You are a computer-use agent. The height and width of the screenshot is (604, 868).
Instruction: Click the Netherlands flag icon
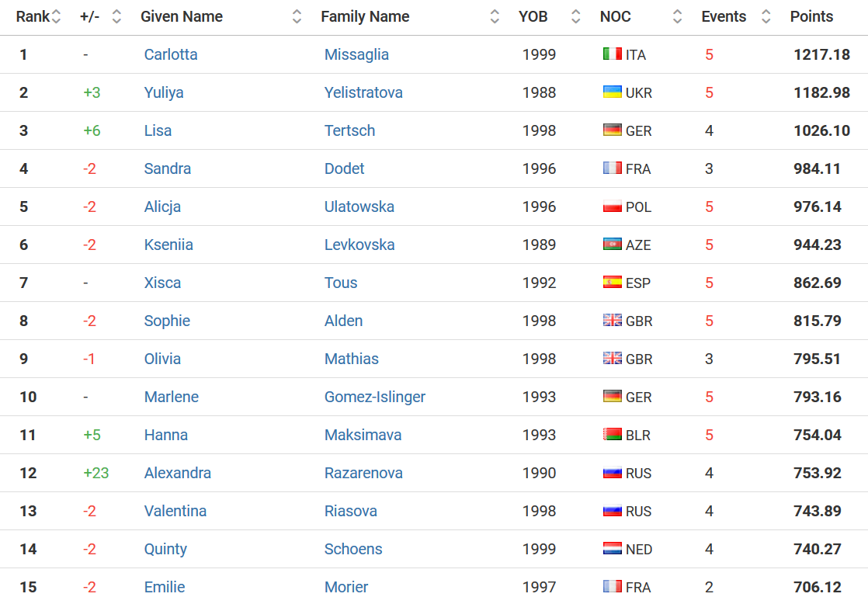pos(613,549)
